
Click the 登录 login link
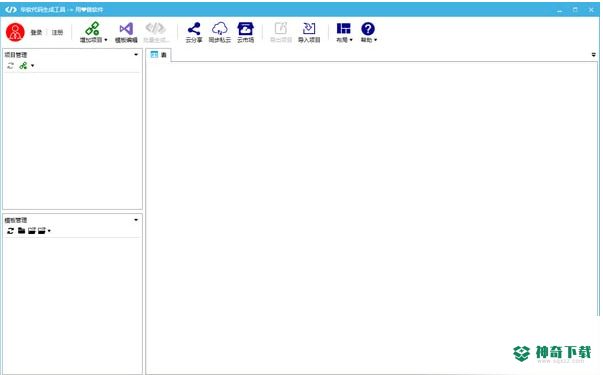point(36,32)
